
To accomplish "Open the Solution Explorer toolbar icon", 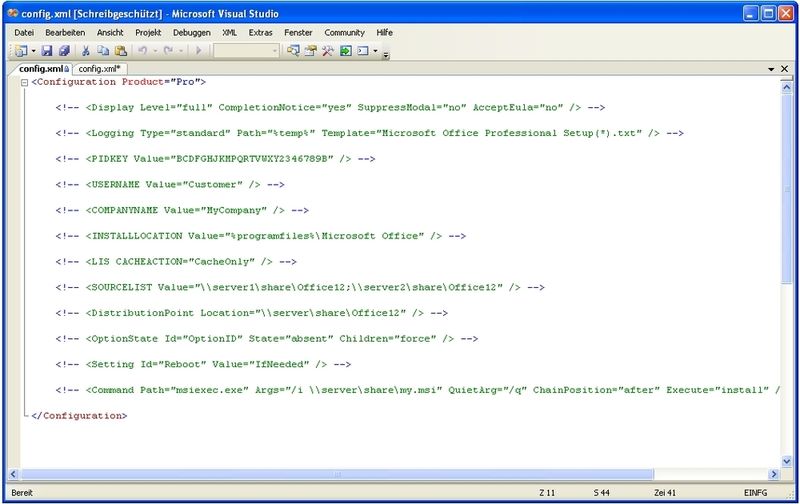I will pyautogui.click(x=293, y=51).
